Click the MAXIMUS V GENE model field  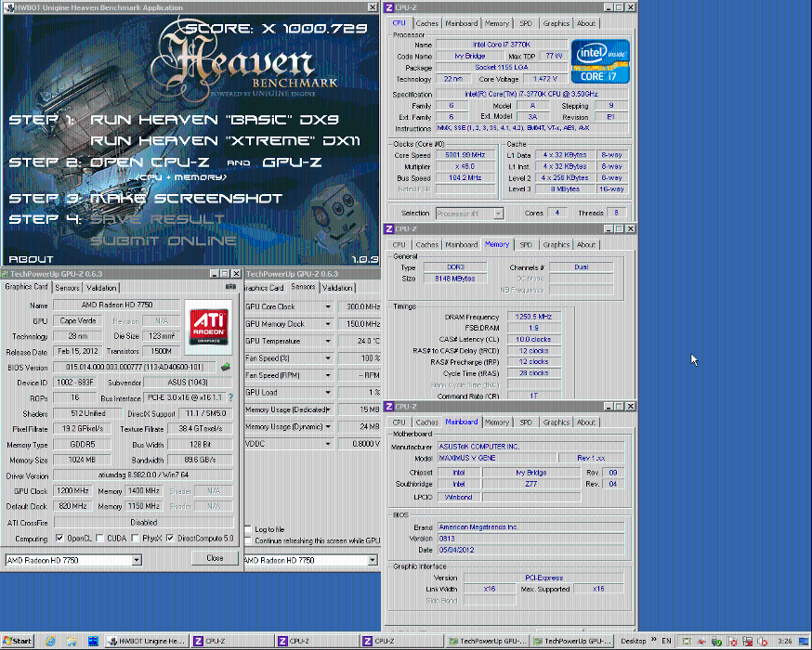[497, 458]
